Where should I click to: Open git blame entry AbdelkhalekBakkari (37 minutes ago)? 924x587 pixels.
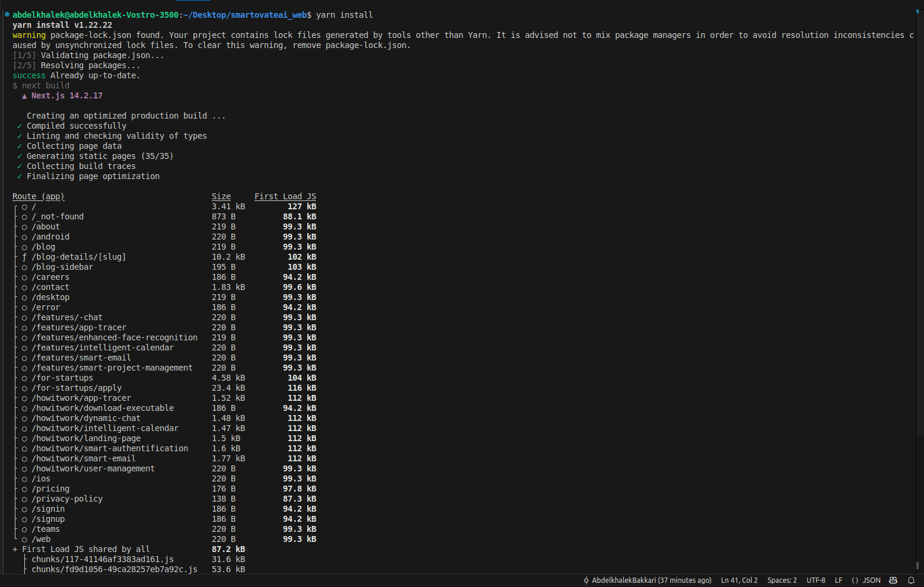pos(647,580)
